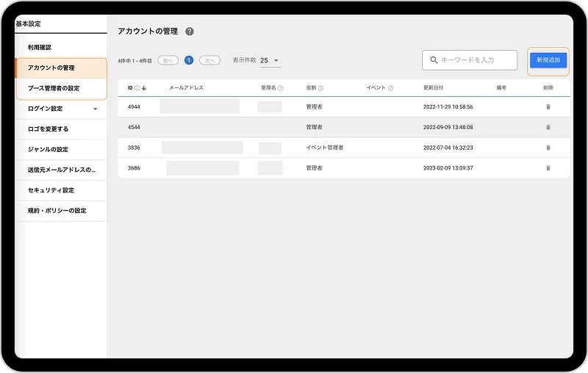Open ロゴを変更する settings page

click(x=48, y=128)
